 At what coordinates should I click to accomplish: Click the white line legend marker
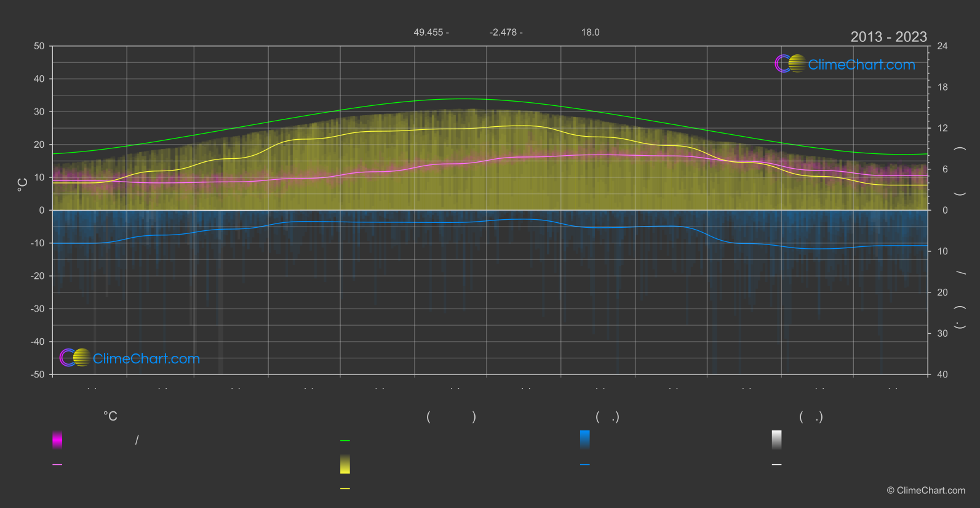pos(776,465)
